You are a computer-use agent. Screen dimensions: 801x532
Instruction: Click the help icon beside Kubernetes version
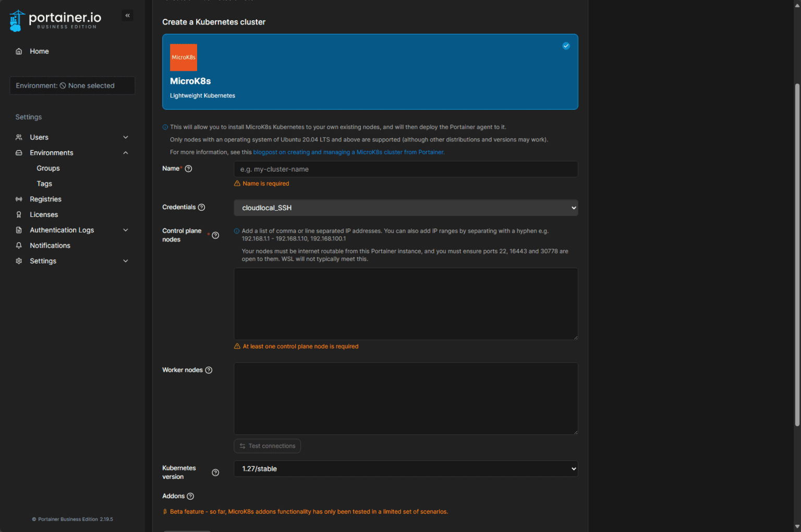[215, 473]
